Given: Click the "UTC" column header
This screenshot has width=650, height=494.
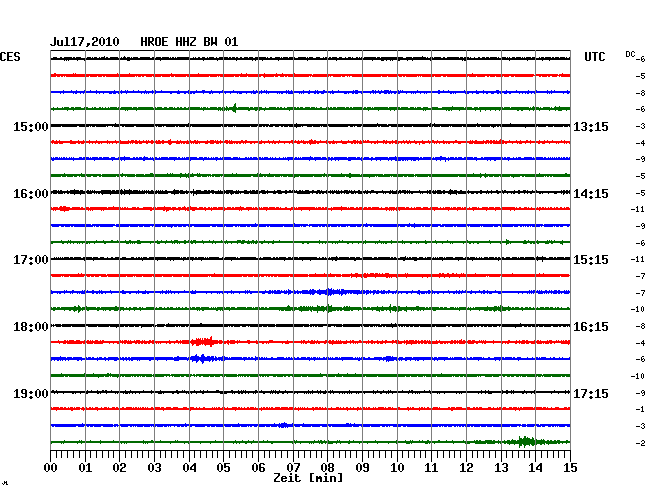Looking at the screenshot, I should point(594,57).
